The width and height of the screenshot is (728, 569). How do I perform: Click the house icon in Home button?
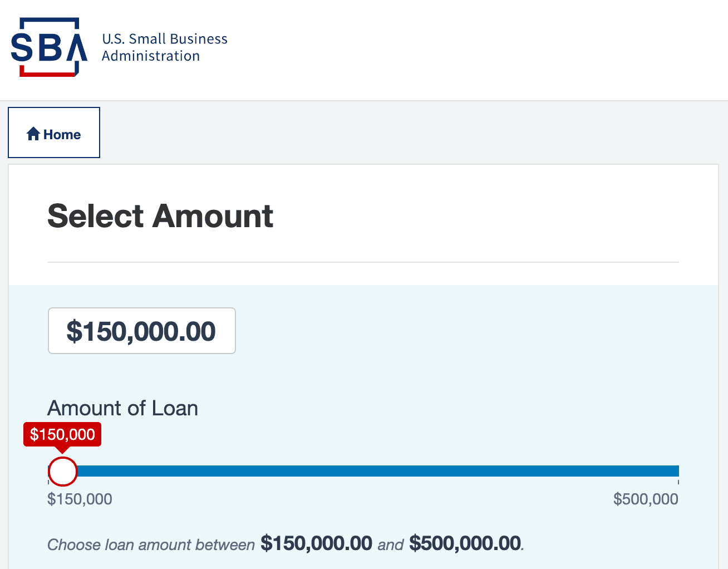coord(33,134)
